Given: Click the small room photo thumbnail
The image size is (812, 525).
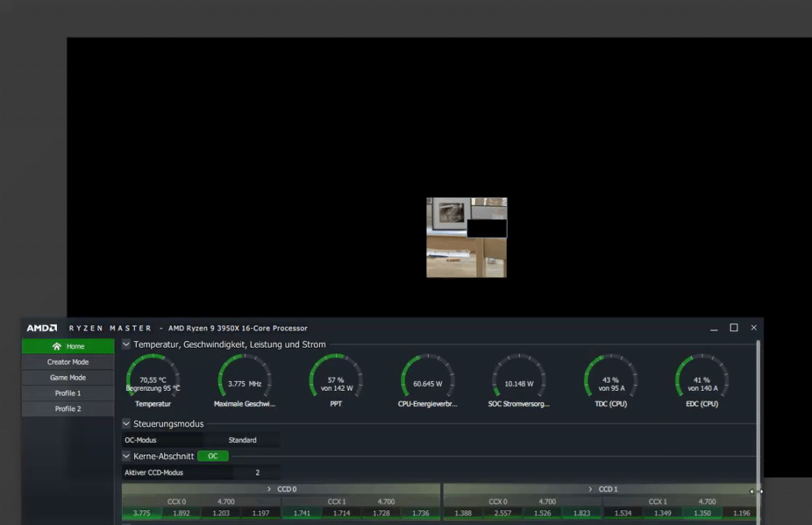Looking at the screenshot, I should [467, 237].
